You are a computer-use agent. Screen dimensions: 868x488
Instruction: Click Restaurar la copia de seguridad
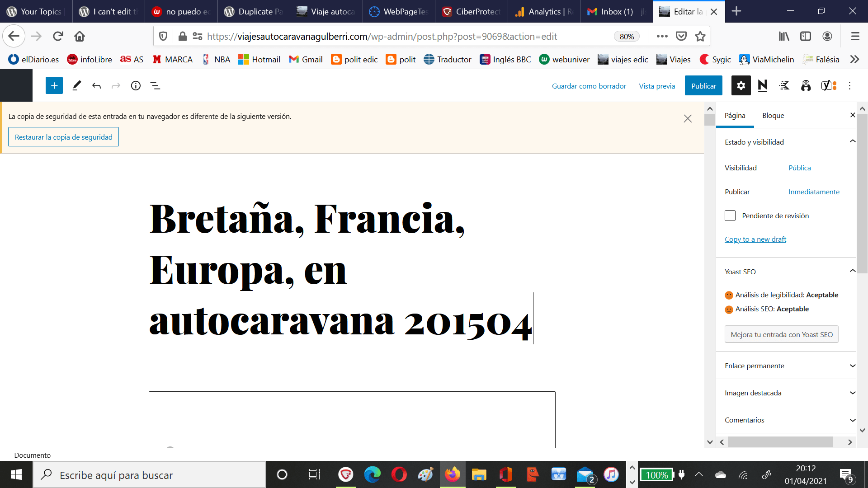tap(63, 137)
